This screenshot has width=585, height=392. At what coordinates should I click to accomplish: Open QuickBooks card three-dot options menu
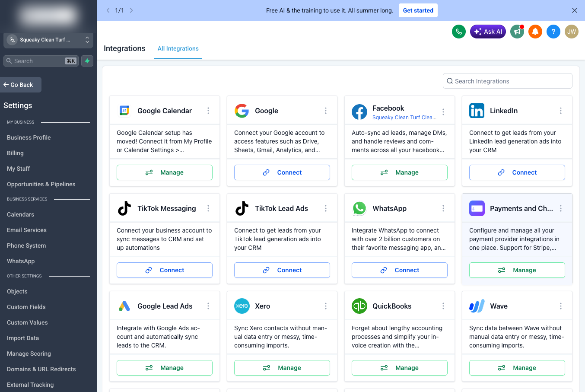443,306
